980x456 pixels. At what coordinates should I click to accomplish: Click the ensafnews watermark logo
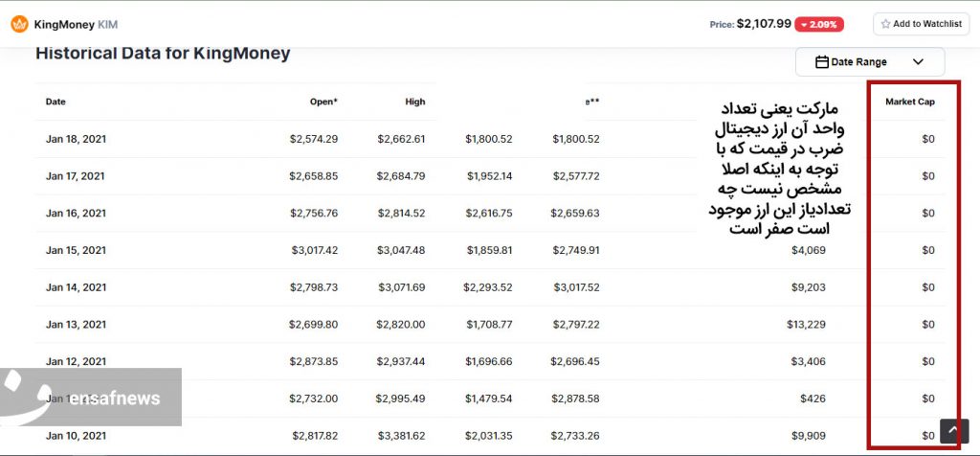pyautogui.click(x=91, y=398)
